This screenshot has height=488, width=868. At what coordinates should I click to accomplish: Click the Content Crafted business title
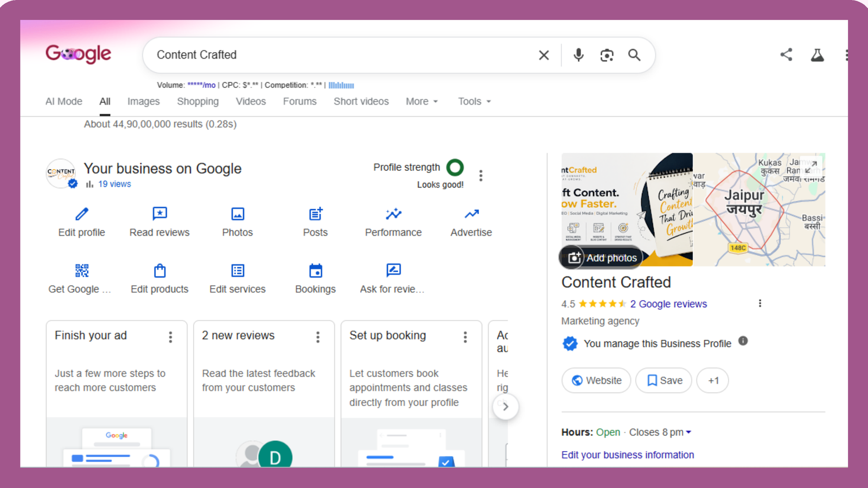(616, 282)
